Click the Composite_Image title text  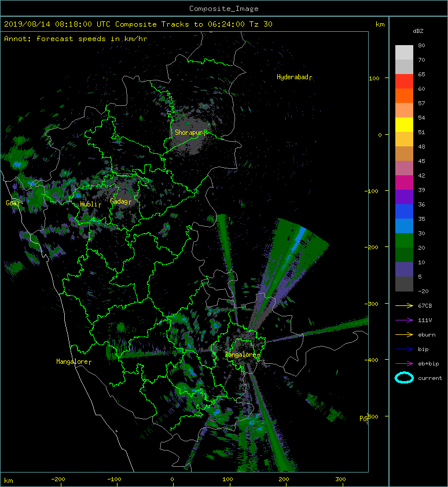[x=224, y=9]
